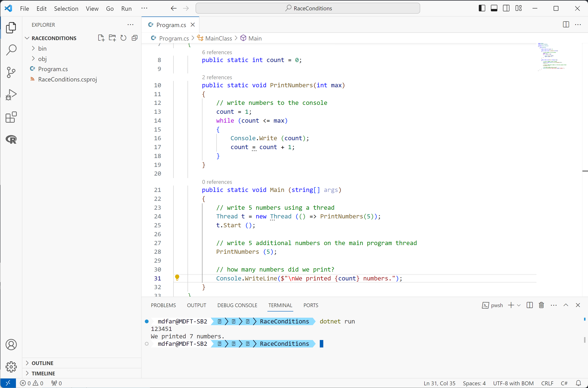Screen dimensions: 588x388
Task: Switch to the DEBUG CONSOLE tab
Action: point(237,305)
